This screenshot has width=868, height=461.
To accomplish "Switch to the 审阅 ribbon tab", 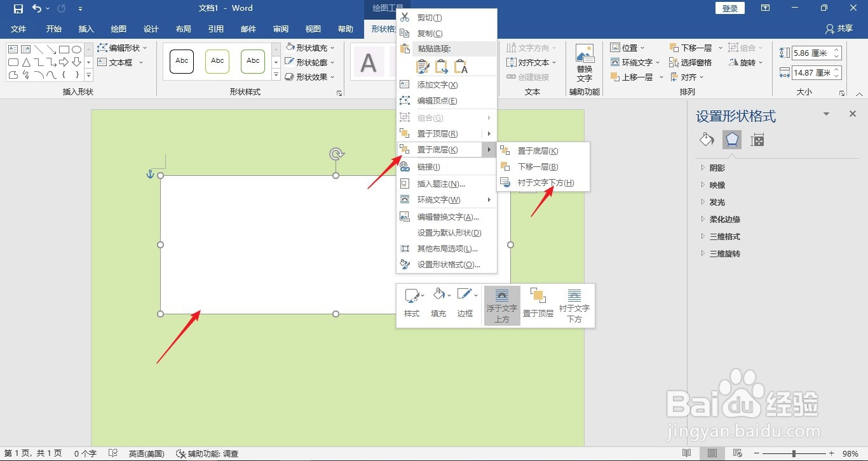I will click(x=280, y=29).
